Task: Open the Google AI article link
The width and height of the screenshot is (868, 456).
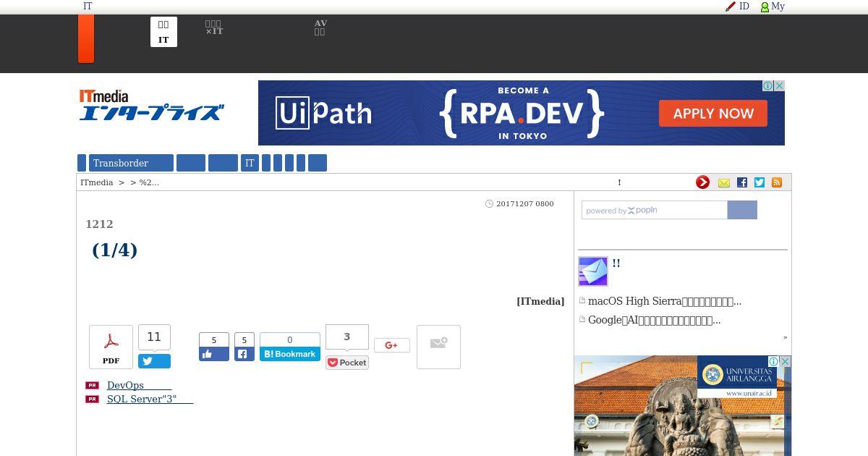Action: 654,320
